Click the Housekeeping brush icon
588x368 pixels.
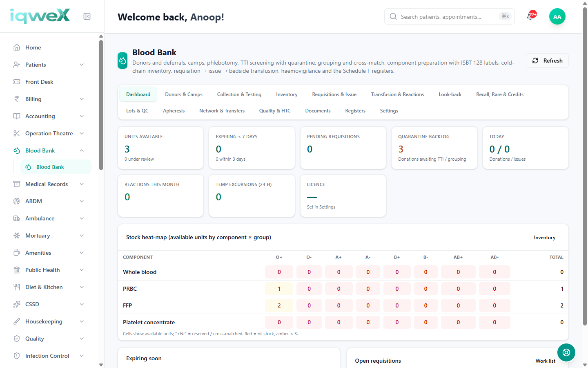point(17,321)
